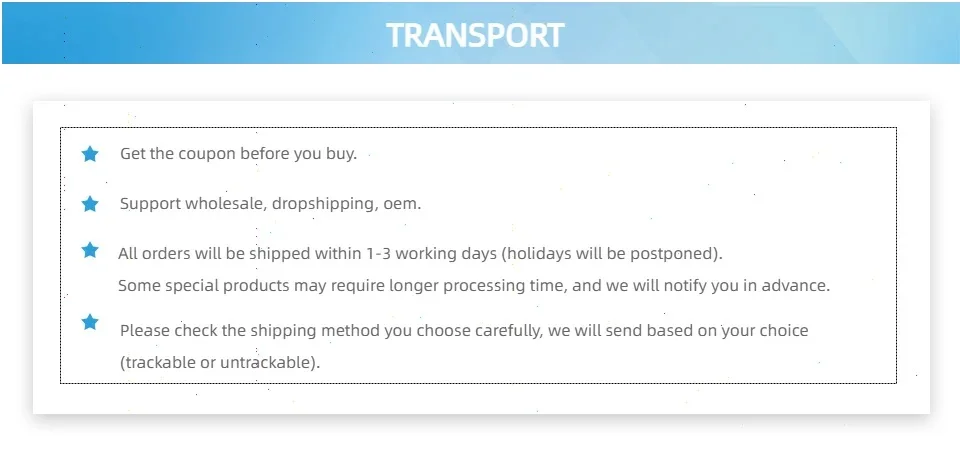
Task: Click 'we will notify you in advance' text
Action: click(x=718, y=286)
